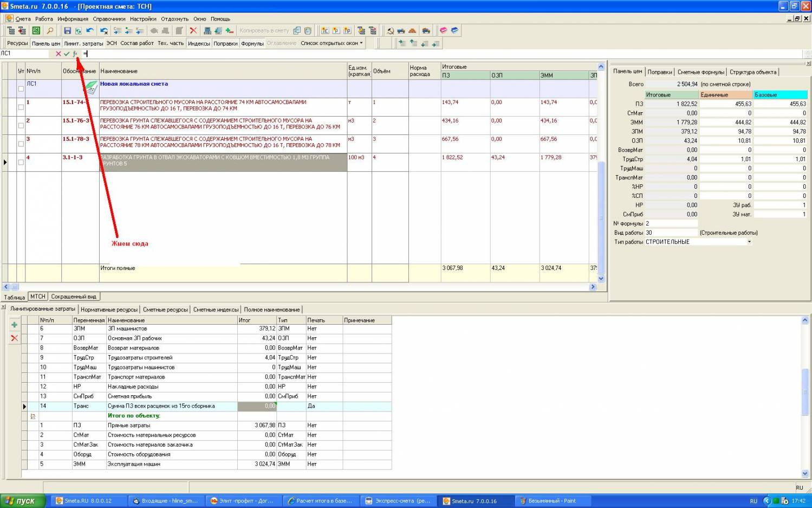812x508 pixels.
Task: Open the Тип работы СТРОИТЕЛЬНЫЕ dropdown
Action: click(749, 242)
